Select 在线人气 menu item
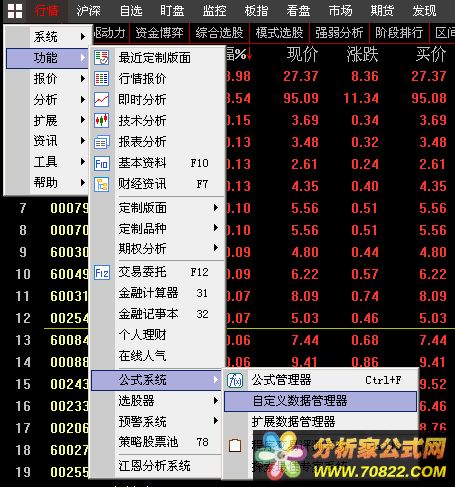The width and height of the screenshot is (455, 487). (156, 356)
